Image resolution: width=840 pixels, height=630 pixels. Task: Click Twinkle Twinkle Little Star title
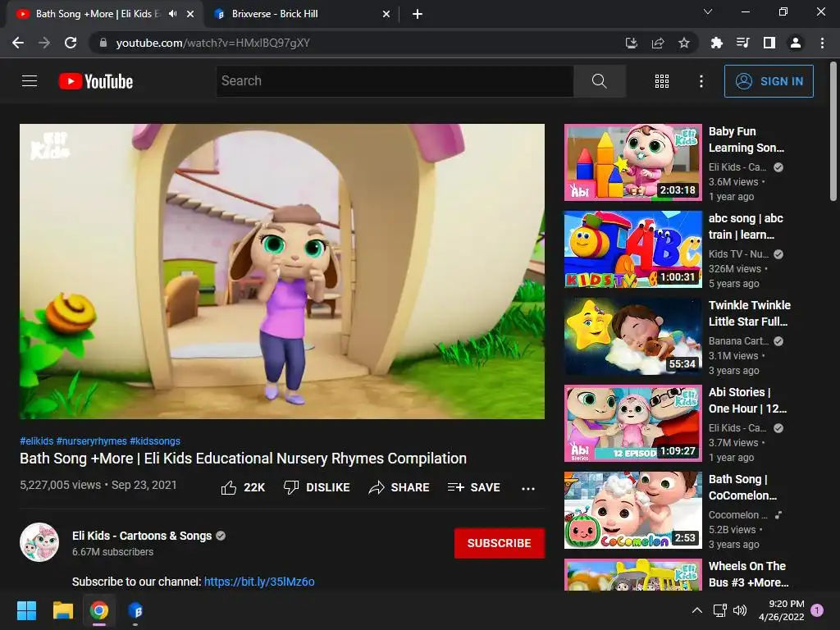tap(750, 313)
